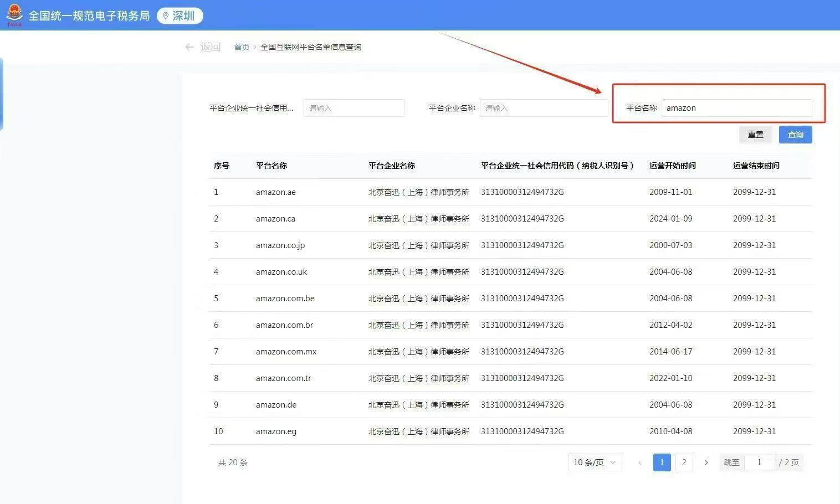Viewport: 840px width, 504px height.
Task: Go to the next page arrow
Action: [x=706, y=462]
